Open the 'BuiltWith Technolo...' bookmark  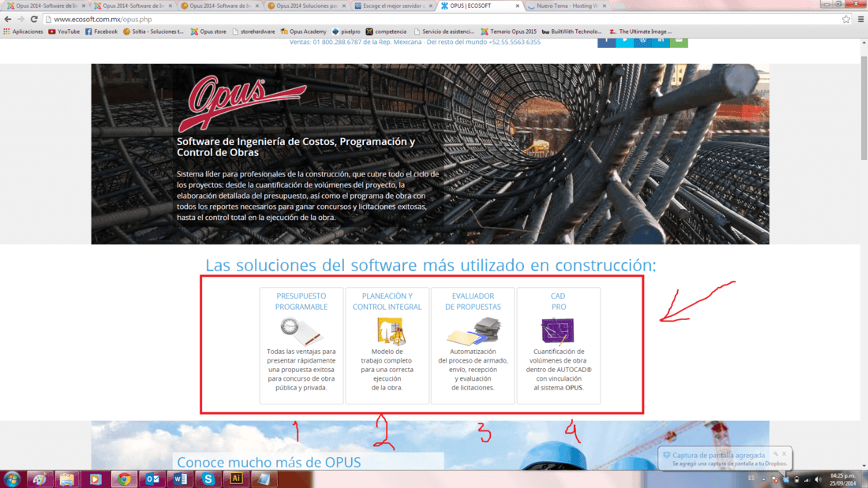(571, 32)
